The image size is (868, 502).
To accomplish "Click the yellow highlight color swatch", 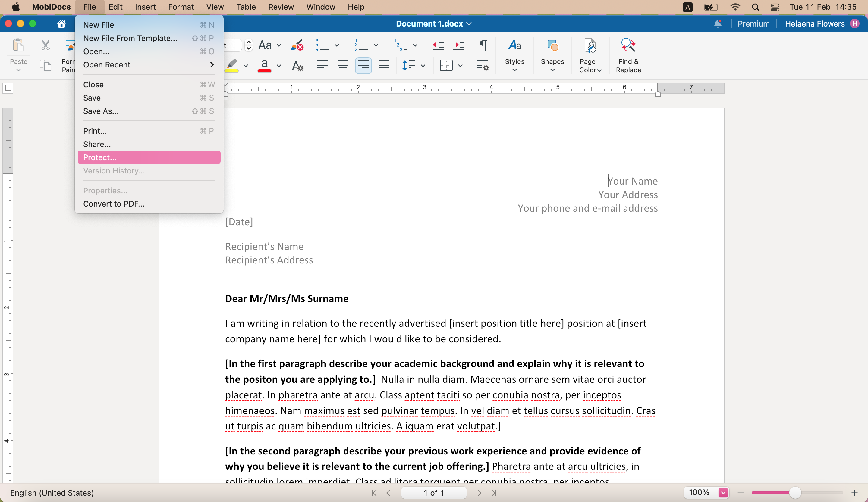I will pos(232,71).
